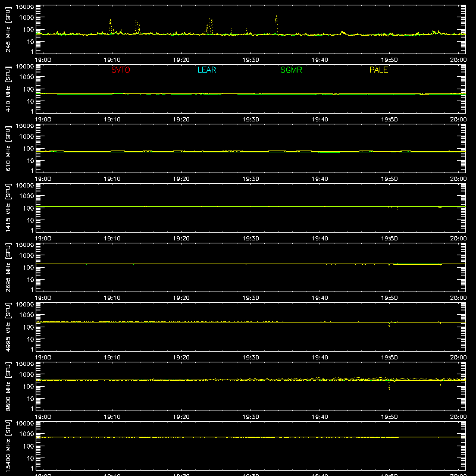Select the 245 MHz [SFU] axis title
Viewport: 476px width, 476px height.
(8, 29)
